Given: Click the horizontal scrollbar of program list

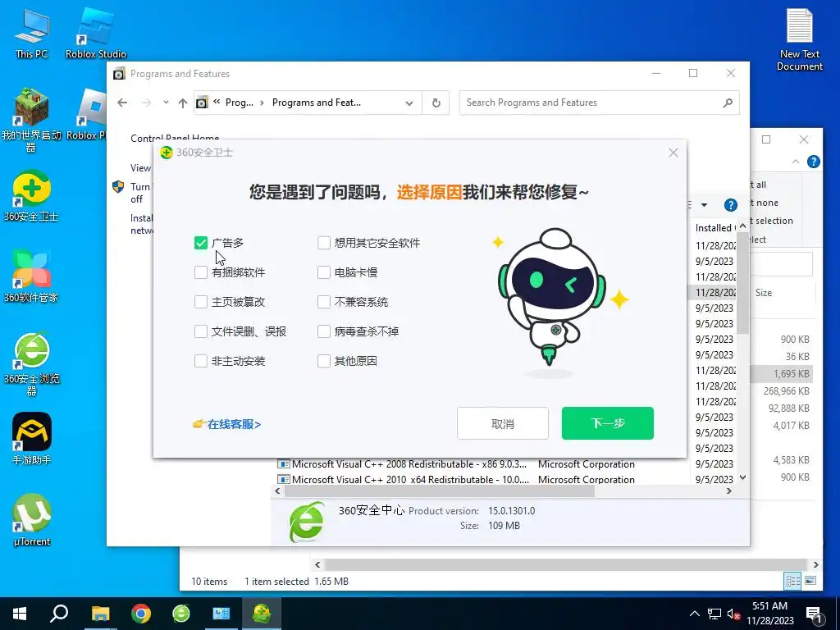Looking at the screenshot, I should [x=439, y=491].
